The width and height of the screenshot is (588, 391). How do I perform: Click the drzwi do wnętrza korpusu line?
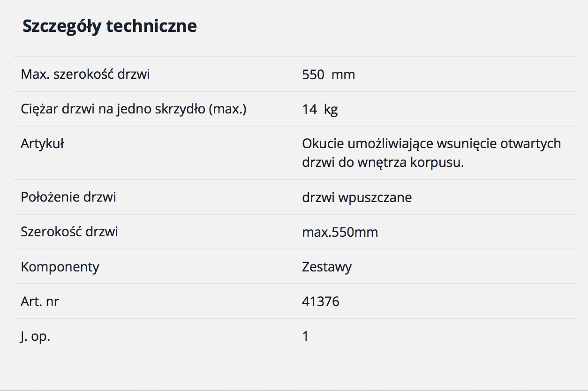[x=383, y=163]
